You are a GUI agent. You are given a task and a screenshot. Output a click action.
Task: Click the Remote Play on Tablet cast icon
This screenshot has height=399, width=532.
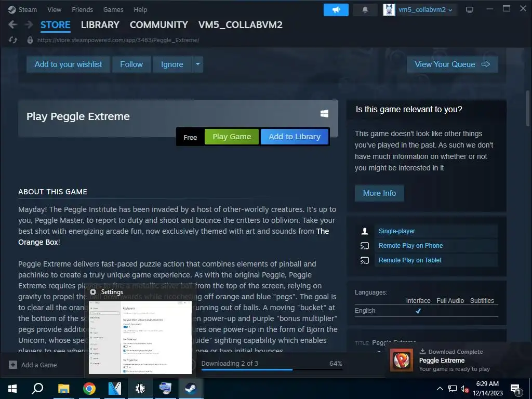tap(365, 260)
